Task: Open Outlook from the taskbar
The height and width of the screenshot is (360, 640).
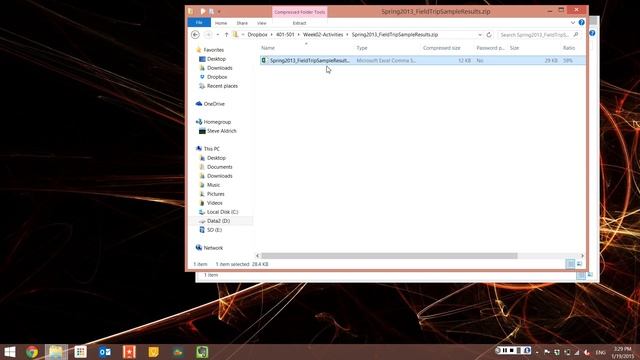Action: [x=105, y=352]
